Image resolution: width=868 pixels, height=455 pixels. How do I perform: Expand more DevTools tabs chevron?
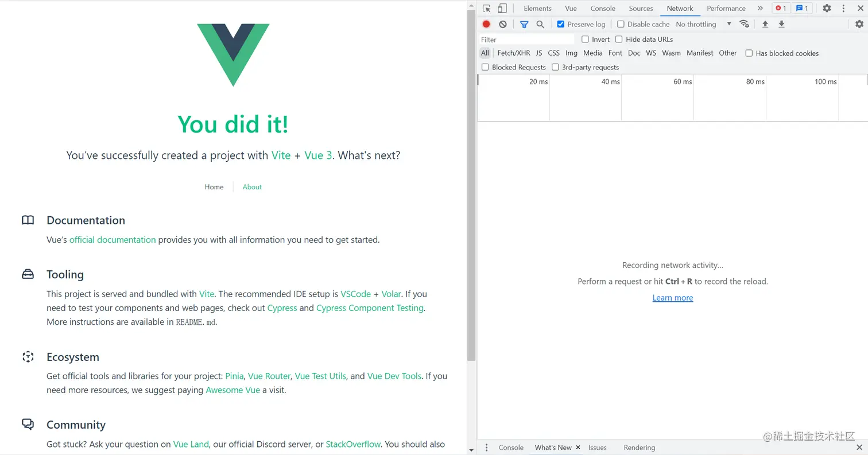point(760,9)
